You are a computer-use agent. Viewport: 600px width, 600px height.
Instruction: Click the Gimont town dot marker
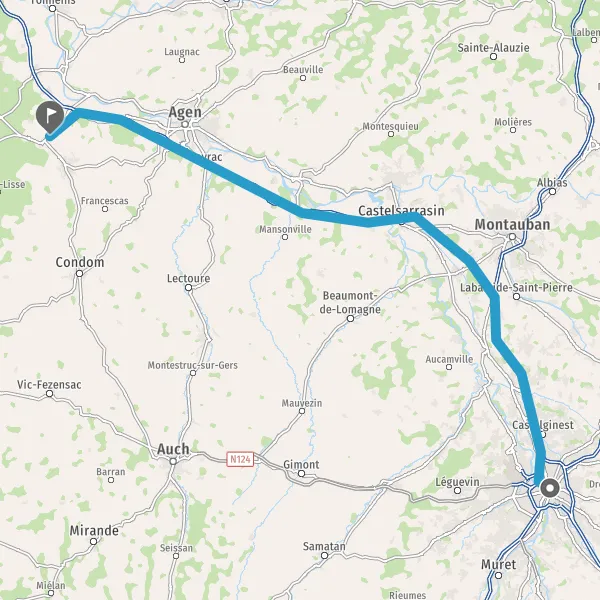click(302, 474)
